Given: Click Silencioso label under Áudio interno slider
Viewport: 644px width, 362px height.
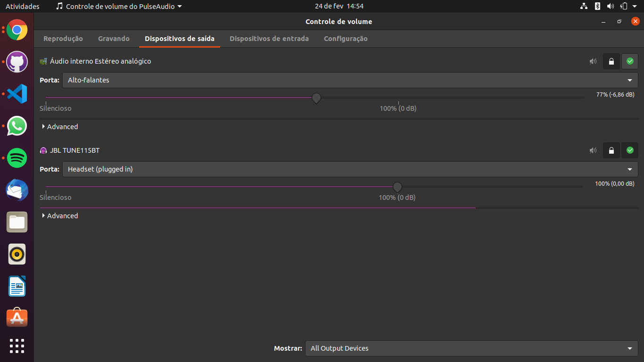Looking at the screenshot, I should 56,108.
